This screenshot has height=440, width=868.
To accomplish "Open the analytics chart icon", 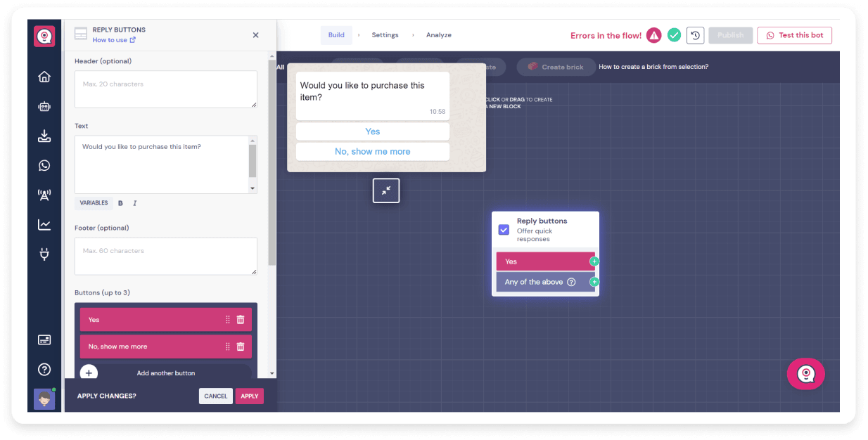I will tap(44, 224).
